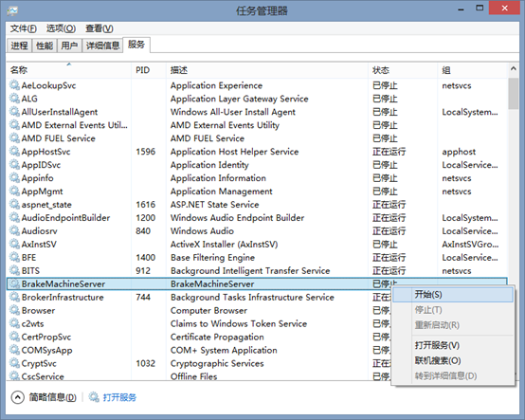Click the gear icon beside Audiosrv
The width and height of the screenshot is (525, 420).
point(14,230)
